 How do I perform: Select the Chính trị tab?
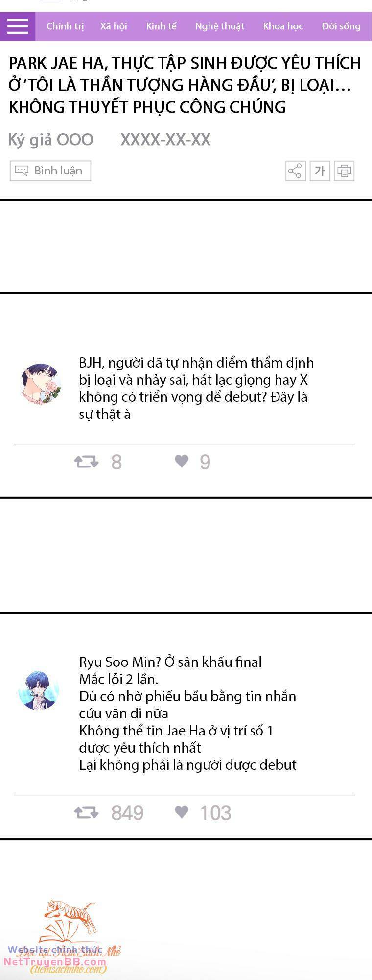(x=65, y=26)
